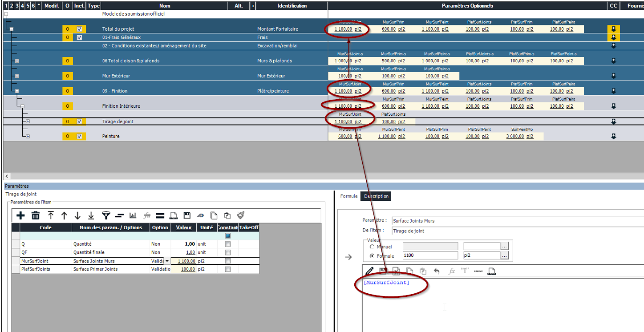Switch to the Formule tab
Image resolution: width=644 pixels, height=332 pixels.
click(348, 196)
